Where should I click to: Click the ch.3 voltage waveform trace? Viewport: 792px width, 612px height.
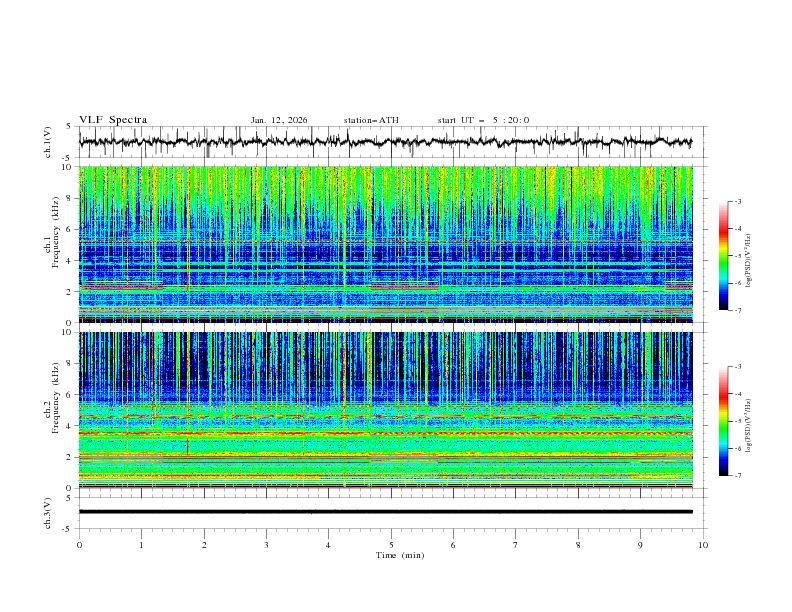[x=386, y=512]
